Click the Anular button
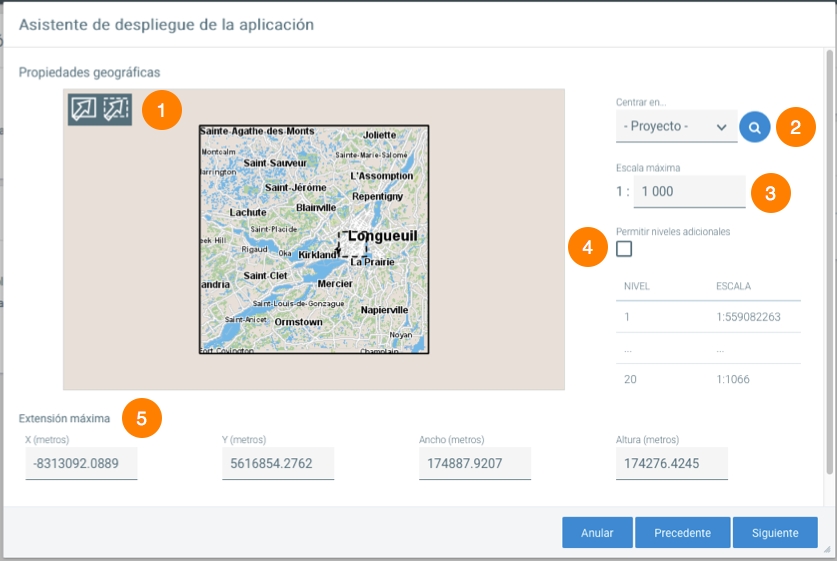Viewport: 837px width, 561px height. (597, 533)
